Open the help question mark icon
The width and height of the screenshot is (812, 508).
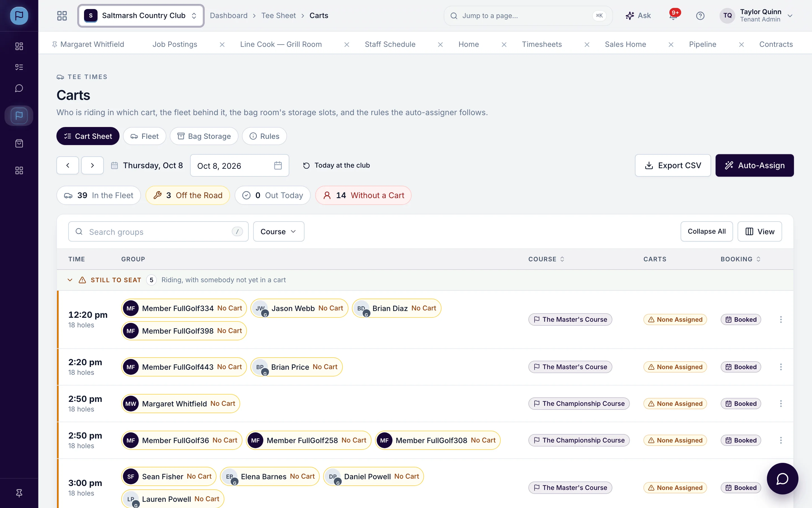[700, 16]
